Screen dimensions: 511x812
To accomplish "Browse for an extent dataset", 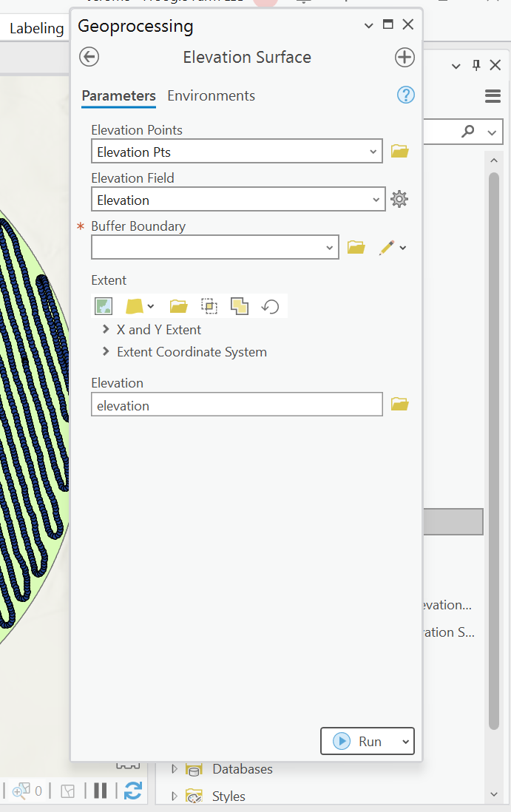I will 177,305.
